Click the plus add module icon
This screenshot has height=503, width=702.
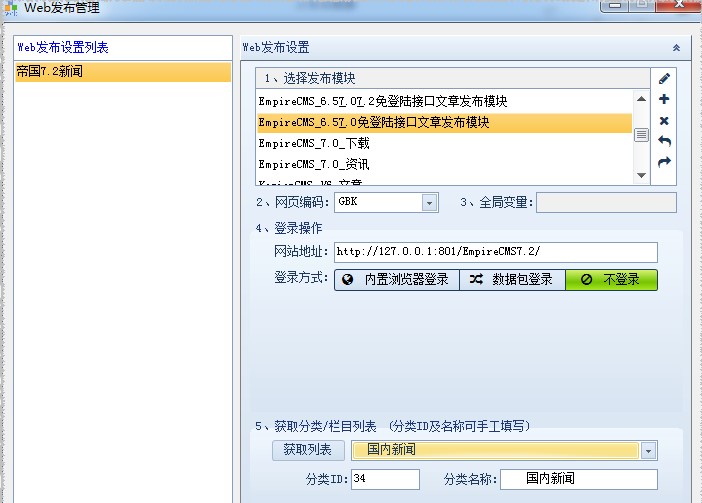664,99
